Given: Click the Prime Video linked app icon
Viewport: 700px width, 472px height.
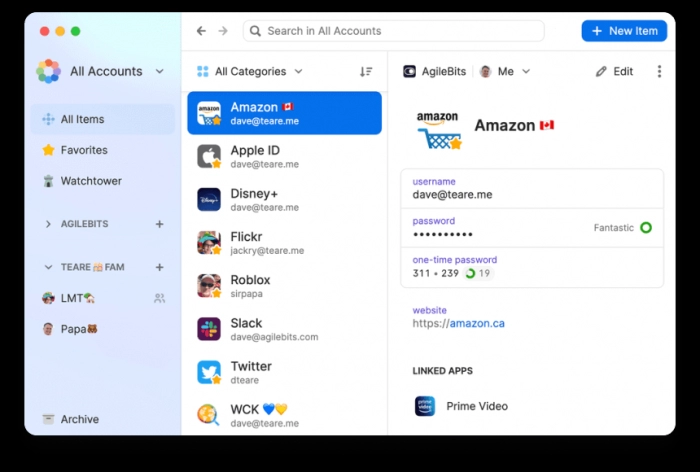Looking at the screenshot, I should 425,406.
